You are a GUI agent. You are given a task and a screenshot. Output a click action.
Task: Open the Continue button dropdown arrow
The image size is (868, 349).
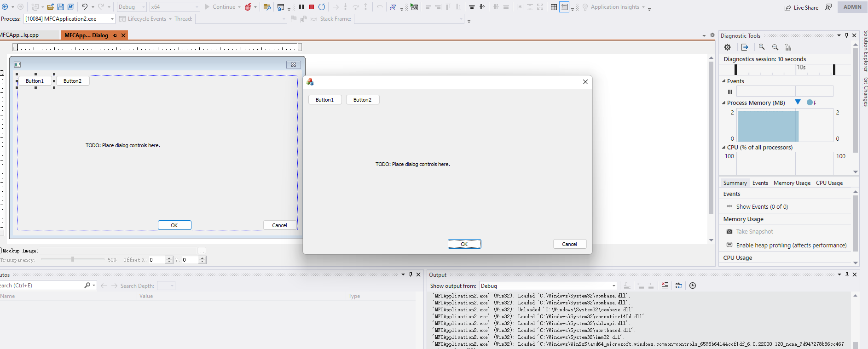(239, 7)
